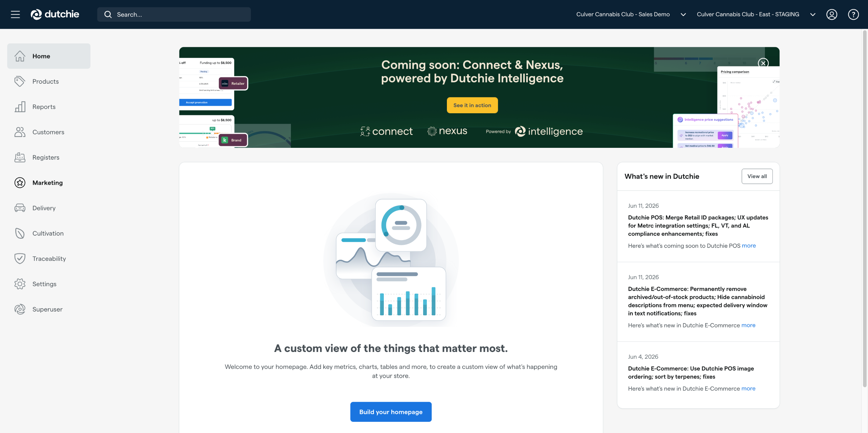Click the Coming soon: Connect & Nexus headline
The image size is (868, 433).
coord(472,72)
